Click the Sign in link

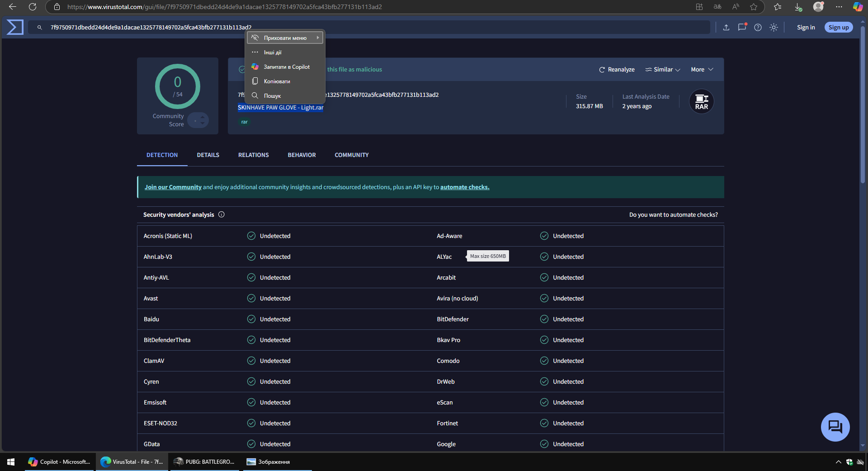(806, 28)
